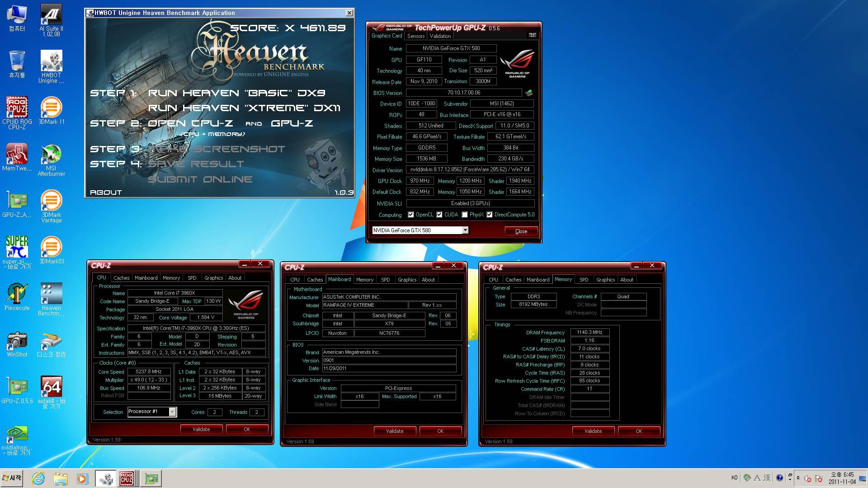Open the Start menu button
Image resolution: width=868 pixels, height=488 pixels.
coord(12,478)
